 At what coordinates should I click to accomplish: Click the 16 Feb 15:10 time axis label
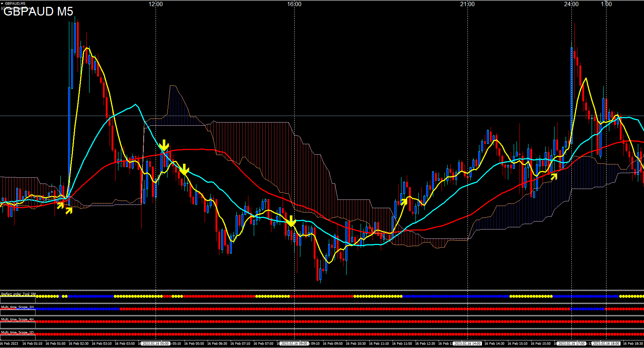point(517,344)
